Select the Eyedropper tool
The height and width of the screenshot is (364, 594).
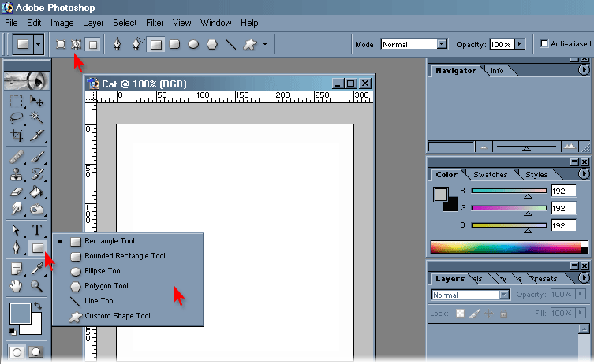37,269
